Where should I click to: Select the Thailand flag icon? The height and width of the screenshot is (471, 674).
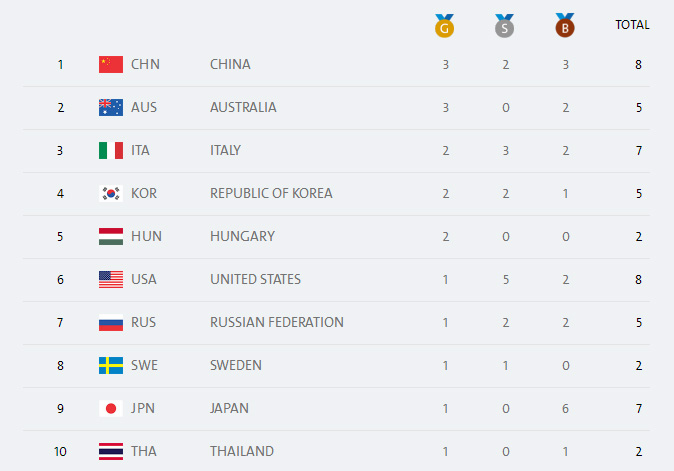tap(111, 451)
